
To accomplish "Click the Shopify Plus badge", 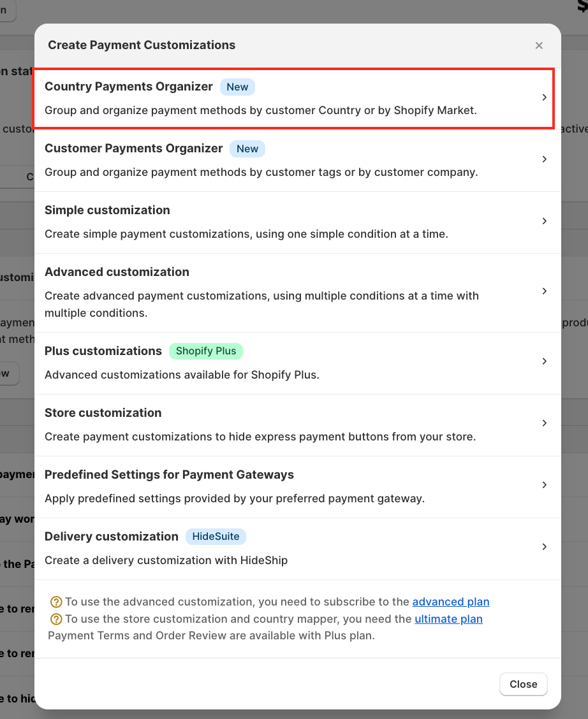I will coord(206,351).
